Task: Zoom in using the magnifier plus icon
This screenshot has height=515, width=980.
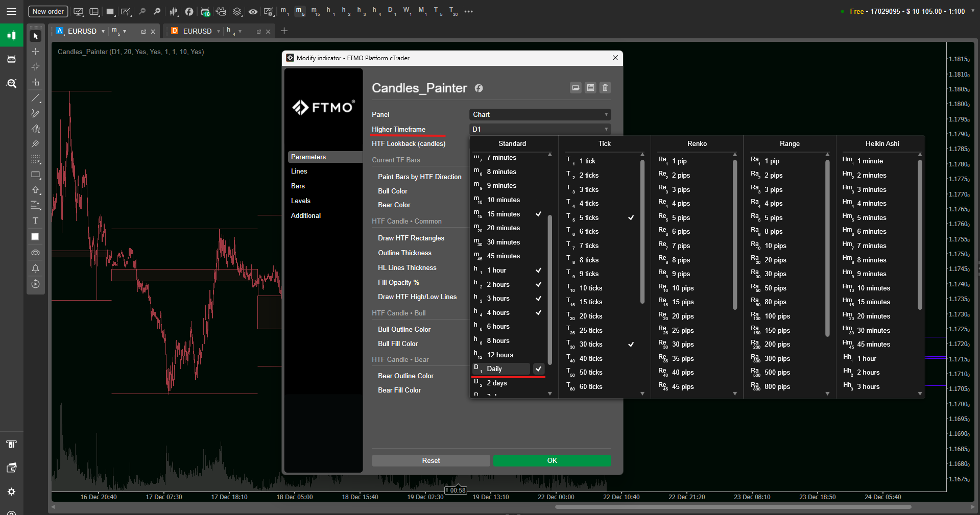Action: click(x=158, y=11)
